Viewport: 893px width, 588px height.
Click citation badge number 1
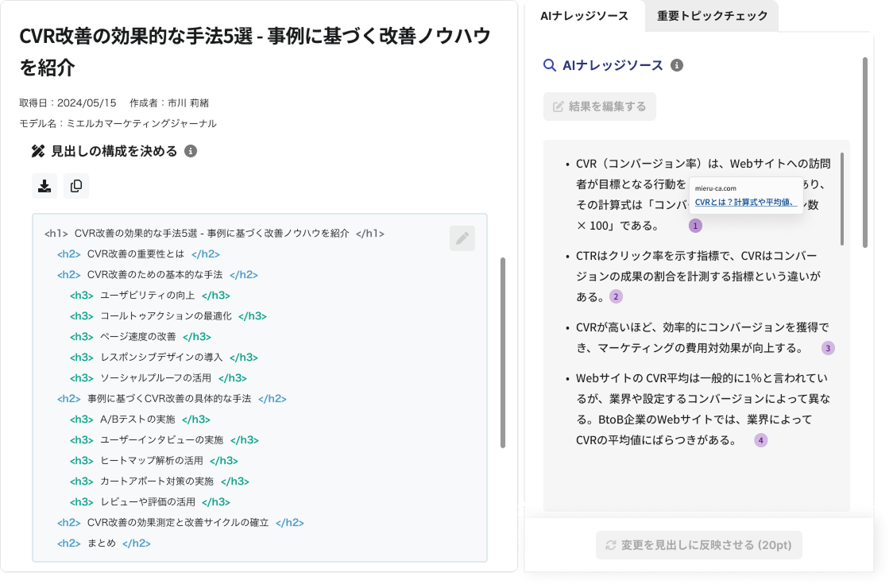696,226
